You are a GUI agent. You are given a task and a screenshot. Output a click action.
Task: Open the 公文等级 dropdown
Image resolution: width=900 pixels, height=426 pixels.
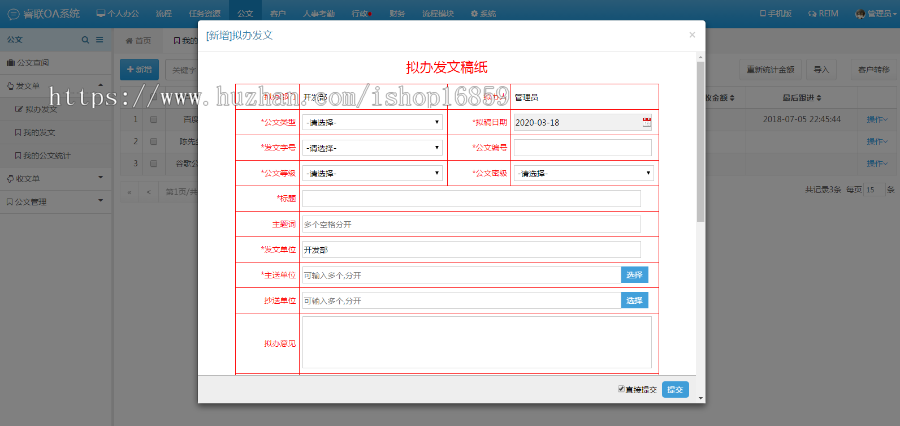coord(373,173)
